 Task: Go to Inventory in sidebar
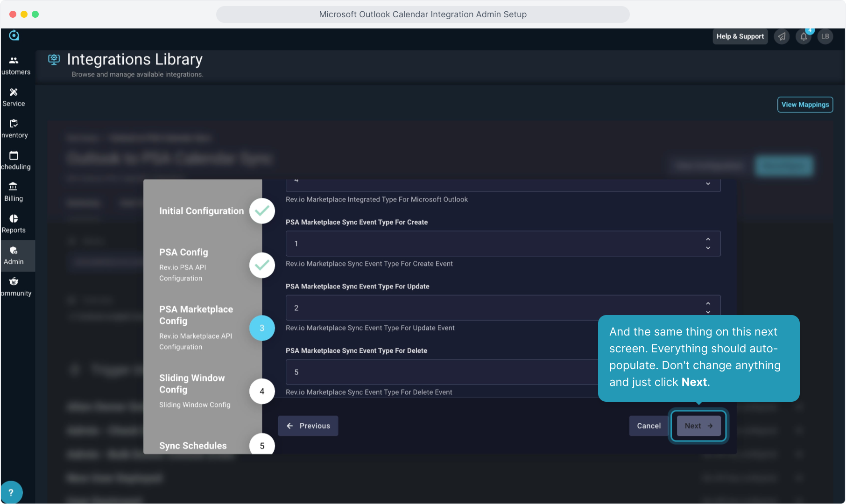click(14, 124)
